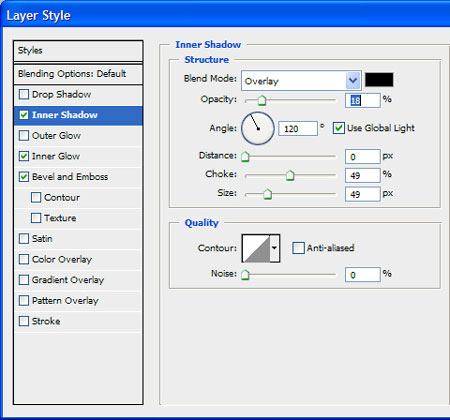Screen dimensions: 450x420
Task: Open the Contour picker dropdown arrow
Action: [x=274, y=248]
